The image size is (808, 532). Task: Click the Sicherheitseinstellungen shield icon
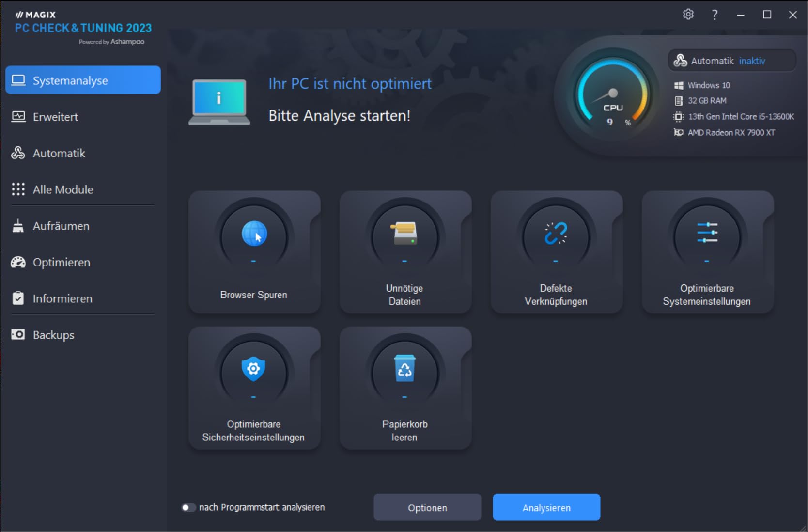click(x=253, y=369)
